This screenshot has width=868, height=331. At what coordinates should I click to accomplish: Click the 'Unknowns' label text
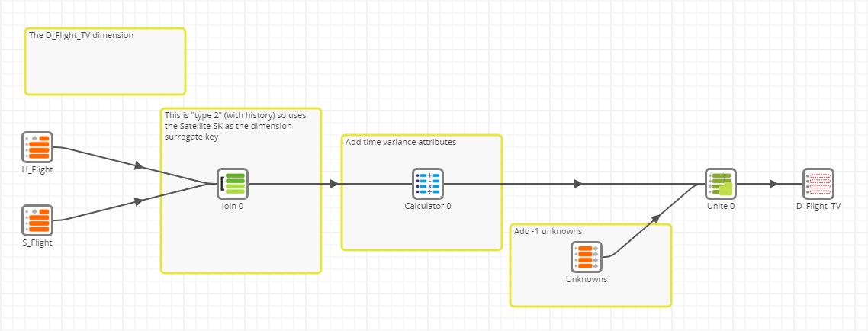[x=587, y=280]
